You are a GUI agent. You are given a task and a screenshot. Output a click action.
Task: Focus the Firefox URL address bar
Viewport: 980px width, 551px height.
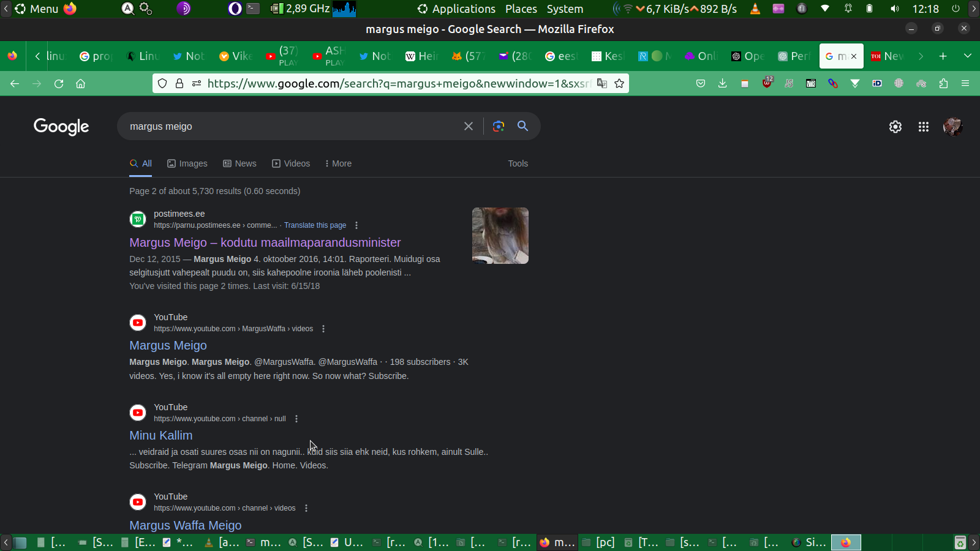(x=398, y=84)
